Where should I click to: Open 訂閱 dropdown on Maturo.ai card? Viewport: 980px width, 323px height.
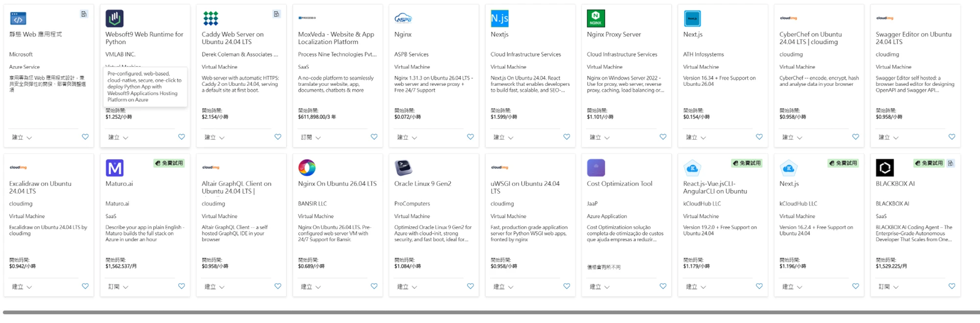(x=118, y=287)
